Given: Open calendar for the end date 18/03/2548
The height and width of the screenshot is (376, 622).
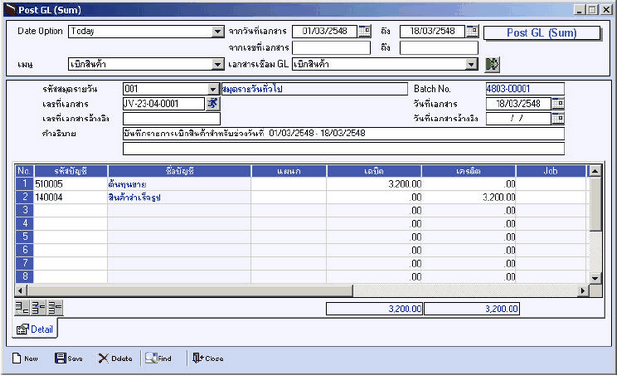Looking at the screenshot, I should click(472, 31).
